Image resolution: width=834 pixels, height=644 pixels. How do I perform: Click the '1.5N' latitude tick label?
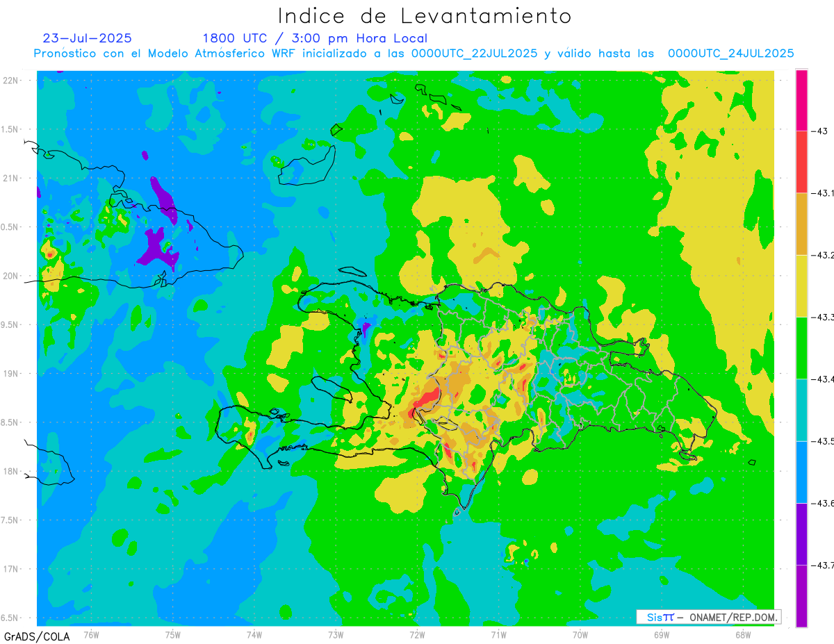[11, 129]
